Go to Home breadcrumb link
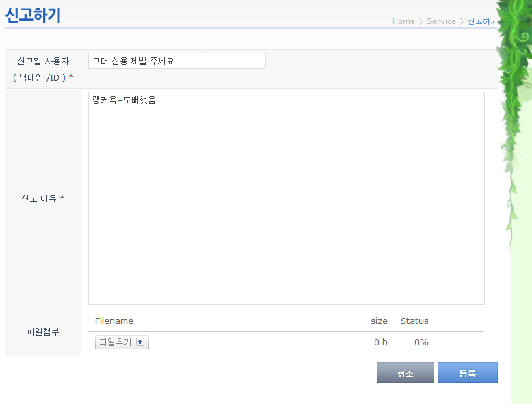This screenshot has height=404, width=532. (x=403, y=21)
